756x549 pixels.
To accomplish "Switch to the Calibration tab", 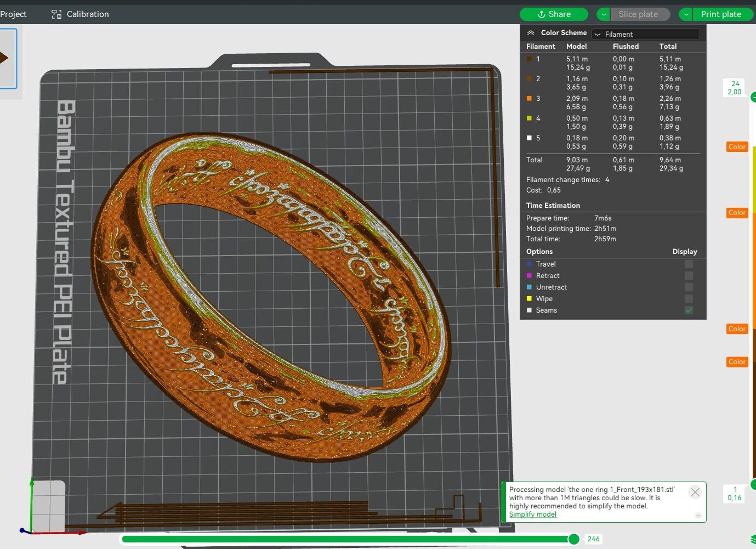I will [88, 14].
